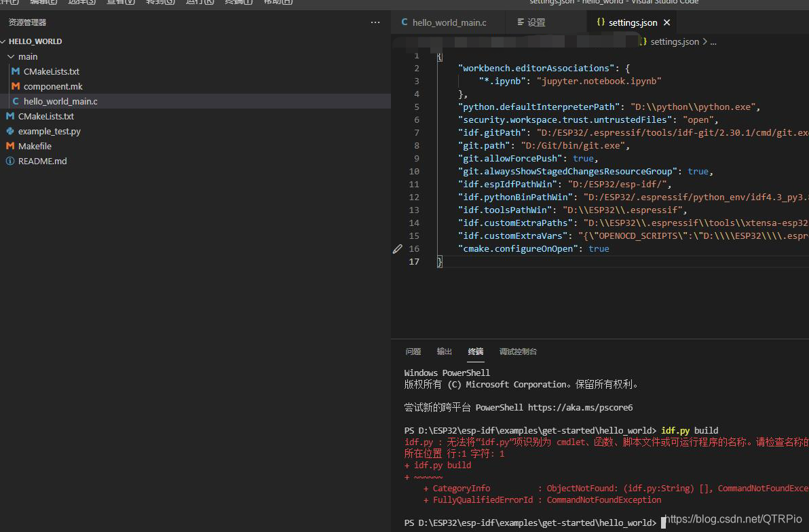The width and height of the screenshot is (809, 532).
Task: Click the breadcrumb ellipsis after settings.json
Action: click(x=713, y=42)
